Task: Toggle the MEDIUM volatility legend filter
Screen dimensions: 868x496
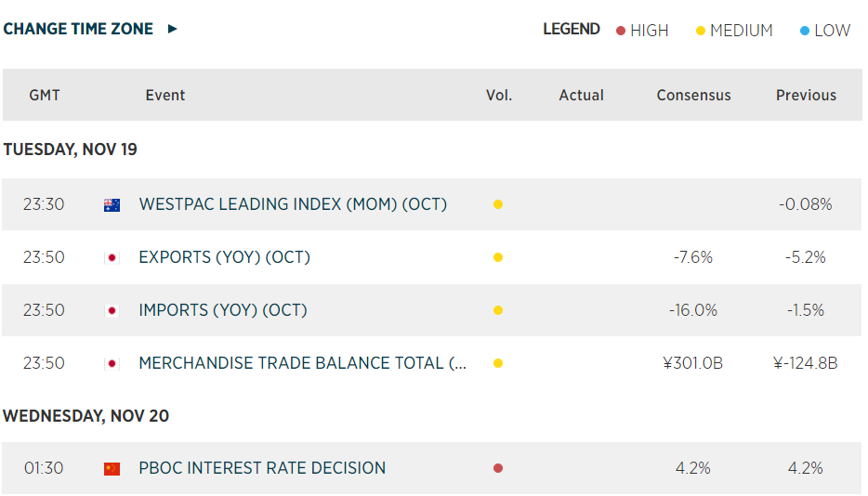Action: tap(734, 31)
